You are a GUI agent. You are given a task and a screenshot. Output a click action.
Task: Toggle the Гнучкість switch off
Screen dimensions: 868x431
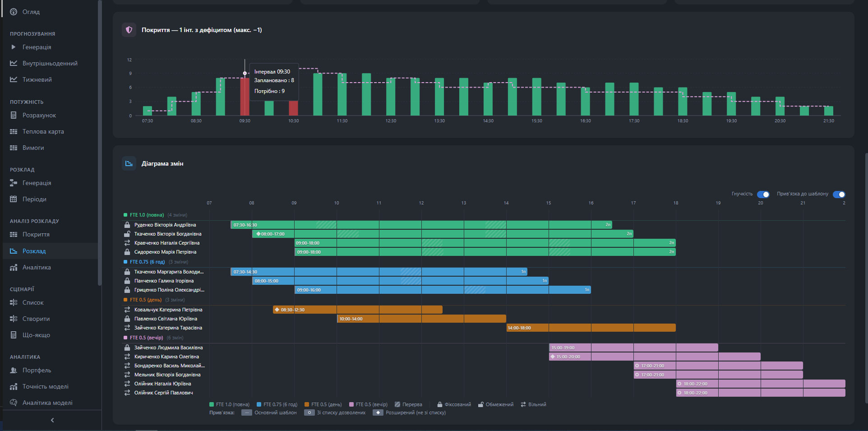763,194
